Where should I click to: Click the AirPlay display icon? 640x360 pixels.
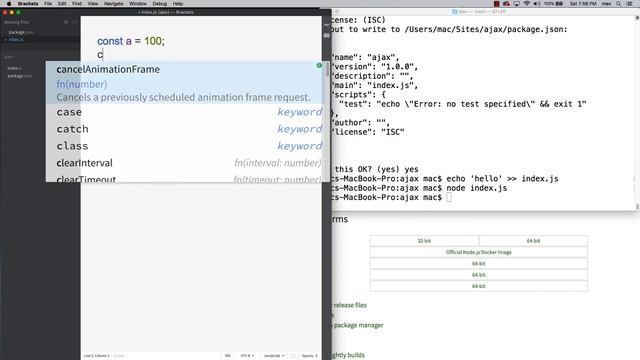point(516,4)
